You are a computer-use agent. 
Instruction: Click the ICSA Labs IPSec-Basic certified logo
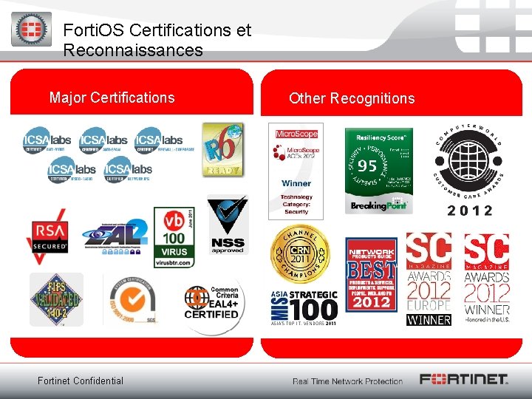pos(72,169)
